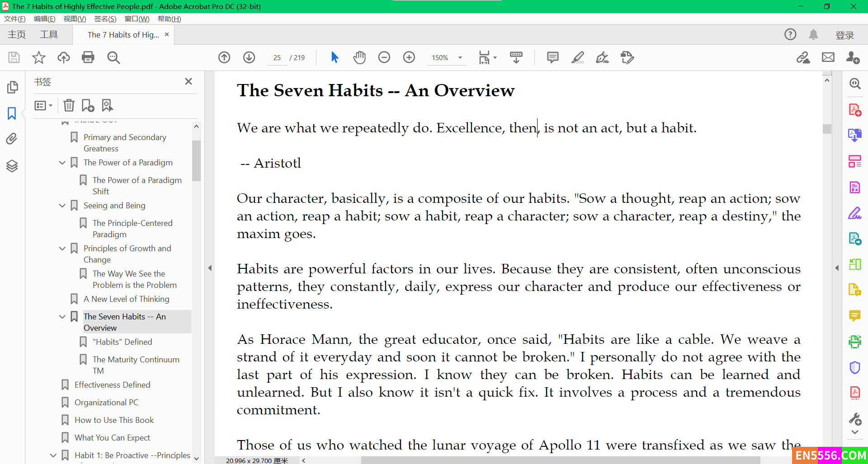Collapse the Seeing and Being bookmark
This screenshot has height=464, width=868.
(x=62, y=206)
